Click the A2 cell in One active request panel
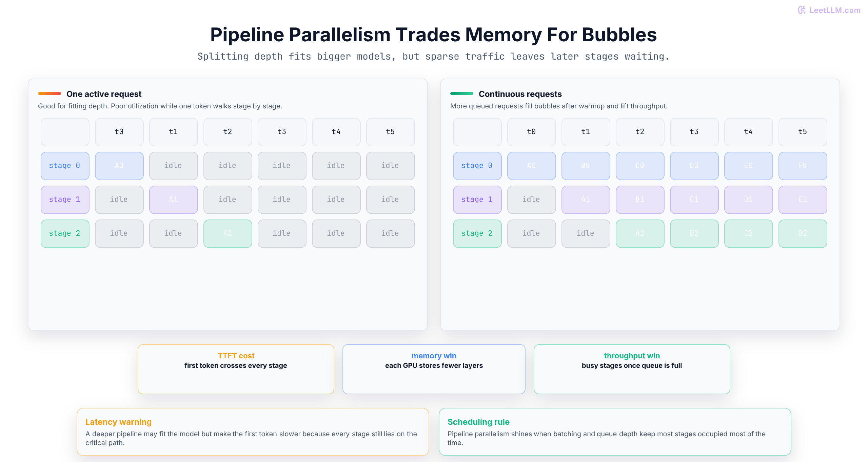This screenshot has height=462, width=868. [228, 233]
